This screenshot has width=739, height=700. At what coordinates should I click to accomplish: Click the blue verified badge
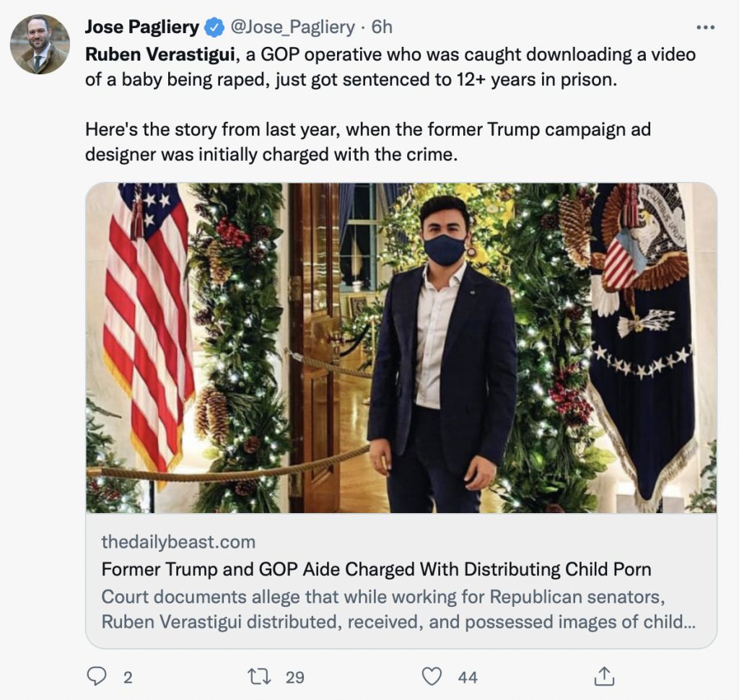point(214,28)
